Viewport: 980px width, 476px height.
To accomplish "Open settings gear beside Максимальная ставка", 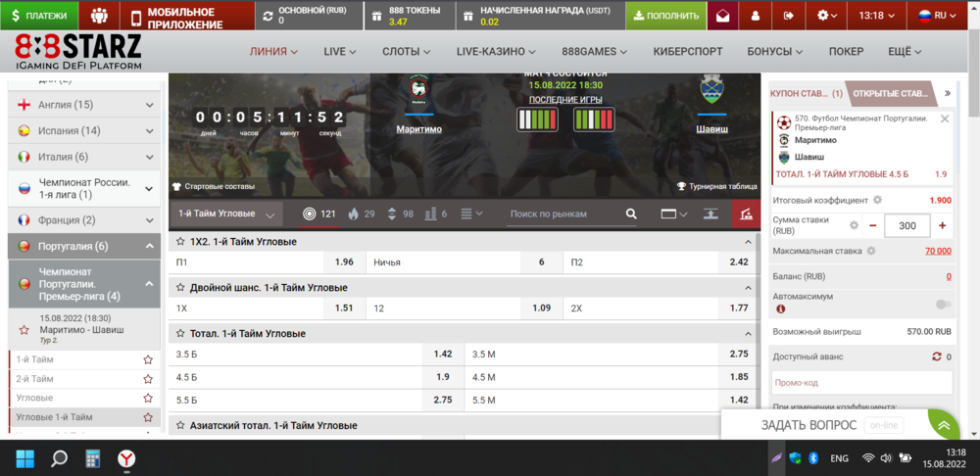I will (x=870, y=251).
